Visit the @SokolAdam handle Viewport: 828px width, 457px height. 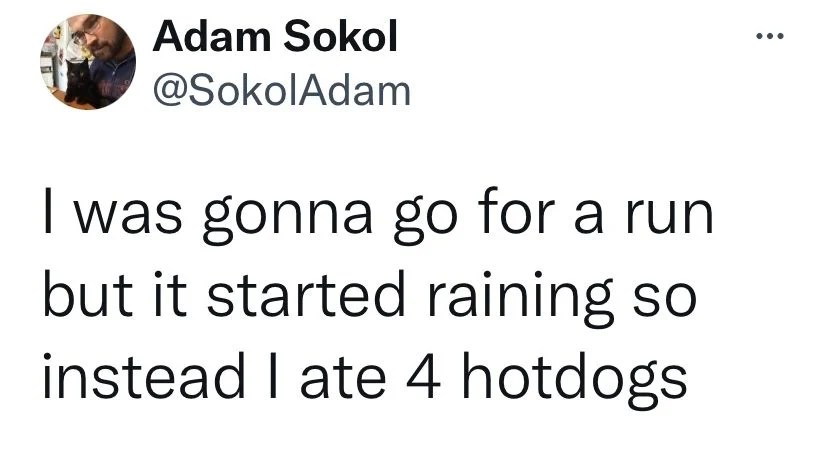pos(281,91)
